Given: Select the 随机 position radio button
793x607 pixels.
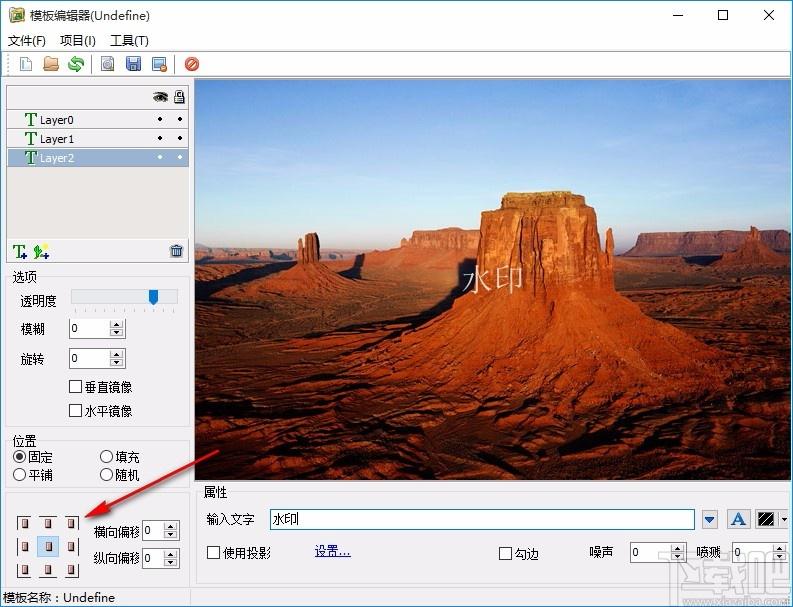Looking at the screenshot, I should [x=106, y=474].
